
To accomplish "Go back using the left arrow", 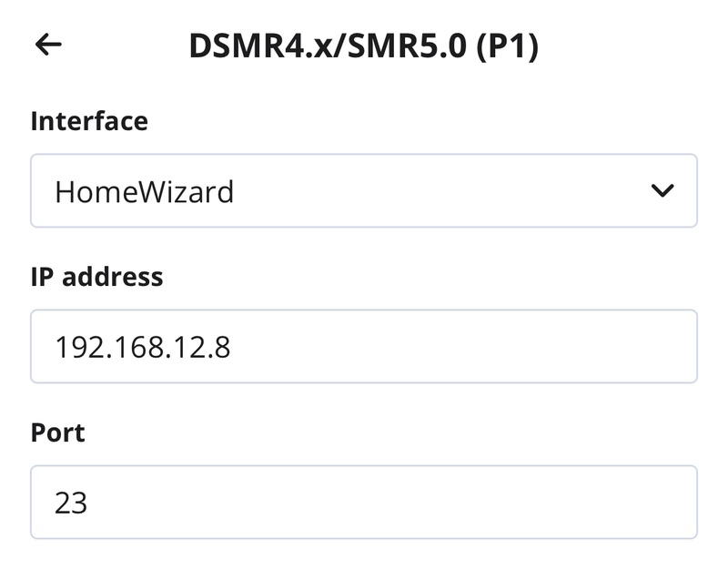I will click(x=48, y=45).
